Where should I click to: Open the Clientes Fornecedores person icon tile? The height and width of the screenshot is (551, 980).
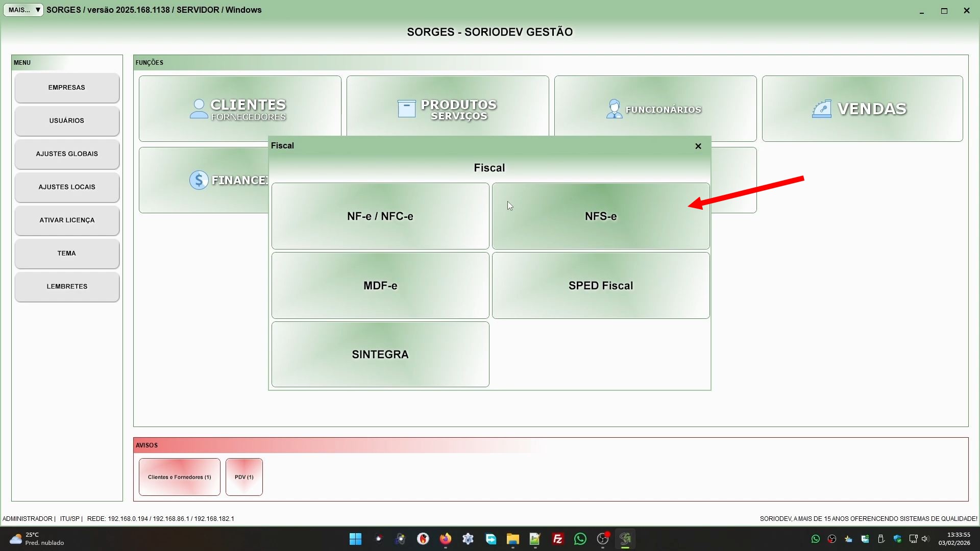tap(199, 109)
